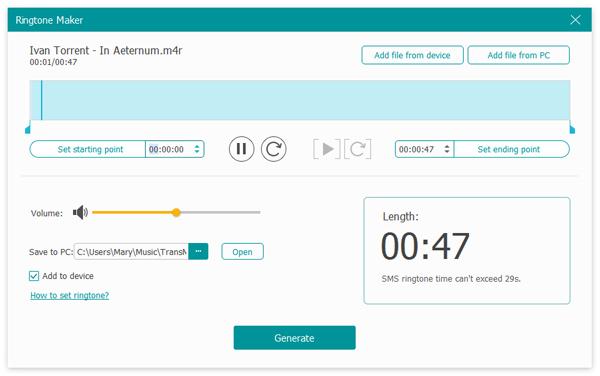Choose Add file from PC
600x376 pixels.
(518, 55)
